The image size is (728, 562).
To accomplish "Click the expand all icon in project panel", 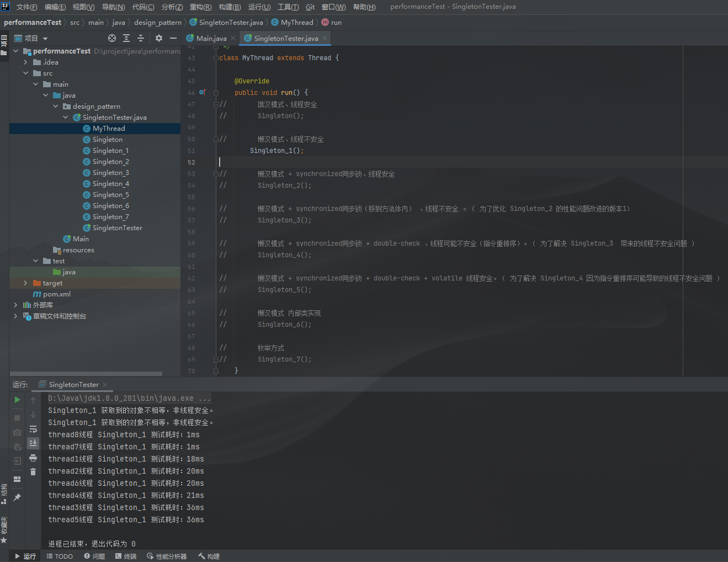I will 126,38.
